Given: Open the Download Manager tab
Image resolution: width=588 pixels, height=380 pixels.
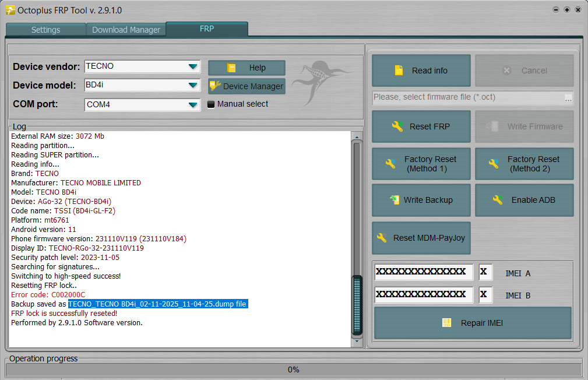Looking at the screenshot, I should click(126, 30).
